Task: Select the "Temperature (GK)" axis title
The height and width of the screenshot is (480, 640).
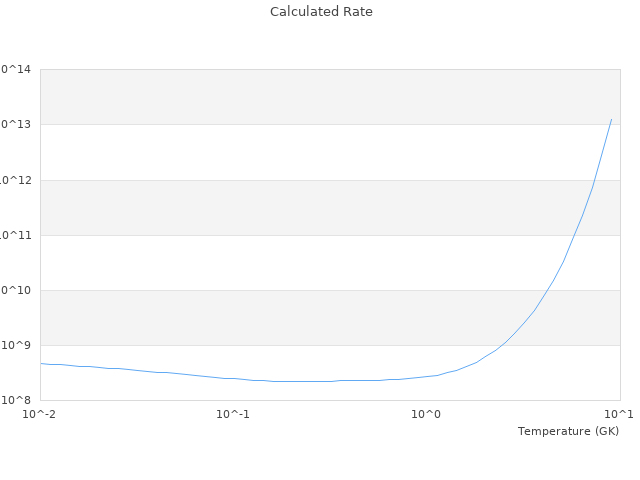Action: (568, 431)
